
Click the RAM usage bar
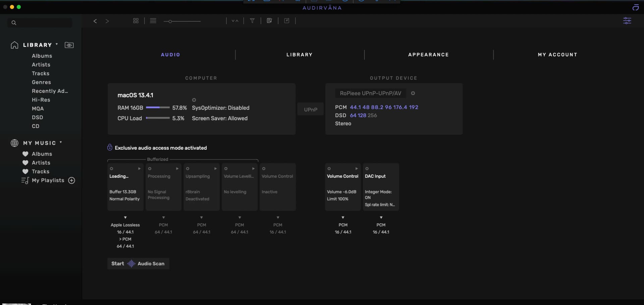(158, 108)
